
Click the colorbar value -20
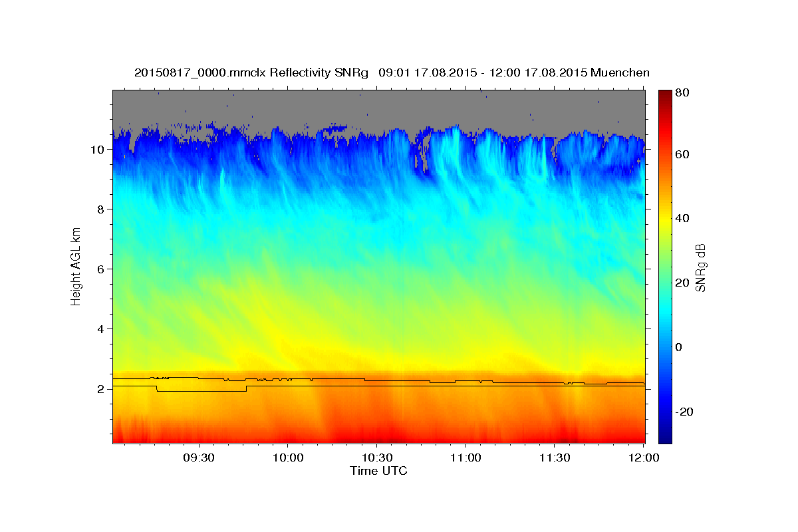[684, 412]
